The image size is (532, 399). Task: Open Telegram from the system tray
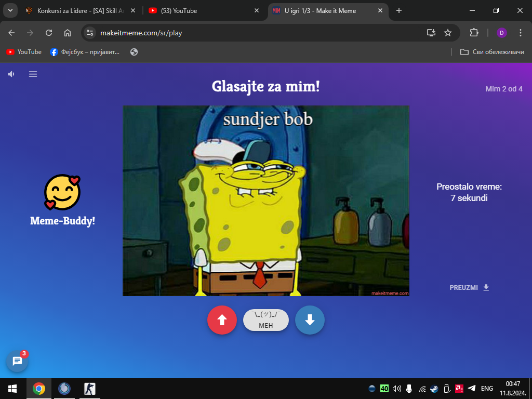(472, 389)
